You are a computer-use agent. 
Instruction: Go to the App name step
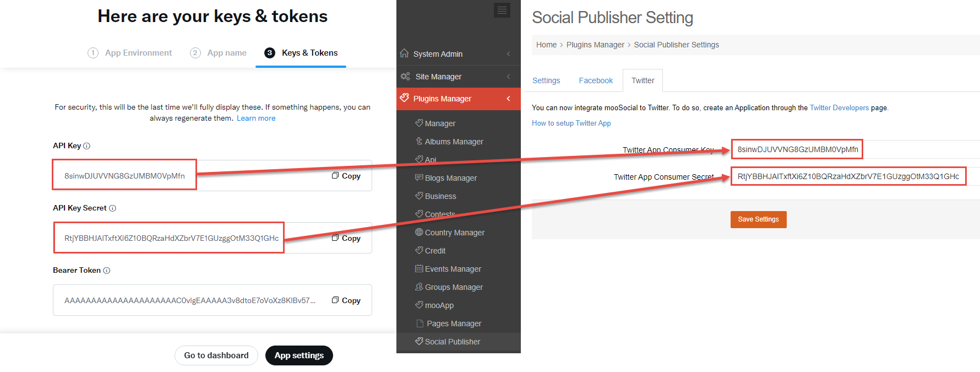point(218,53)
